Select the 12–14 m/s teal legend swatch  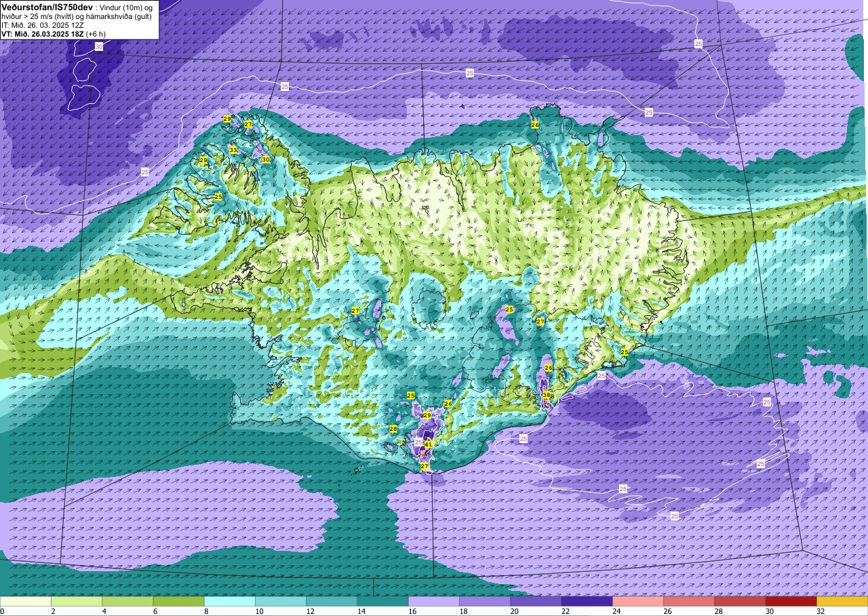coord(332,601)
